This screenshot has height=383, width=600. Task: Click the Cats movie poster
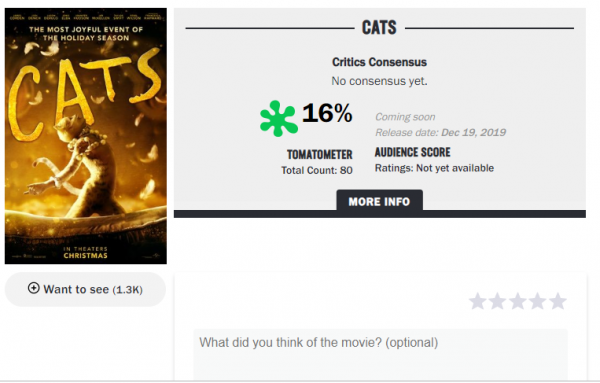(x=86, y=136)
